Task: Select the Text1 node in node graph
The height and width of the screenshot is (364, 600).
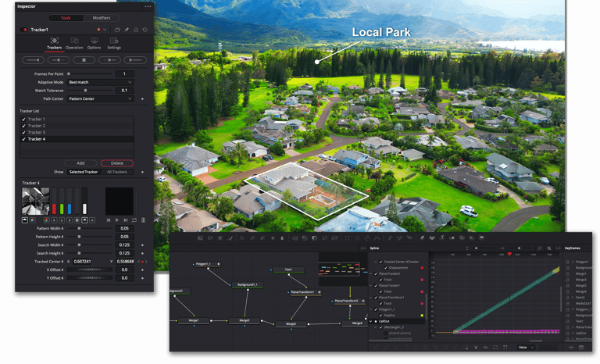Action: [x=288, y=269]
